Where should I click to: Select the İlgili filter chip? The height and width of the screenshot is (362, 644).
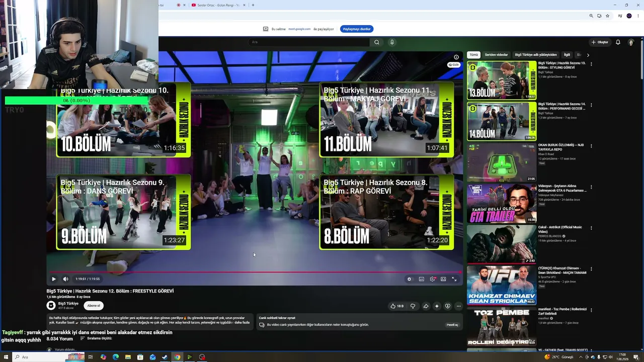click(567, 55)
